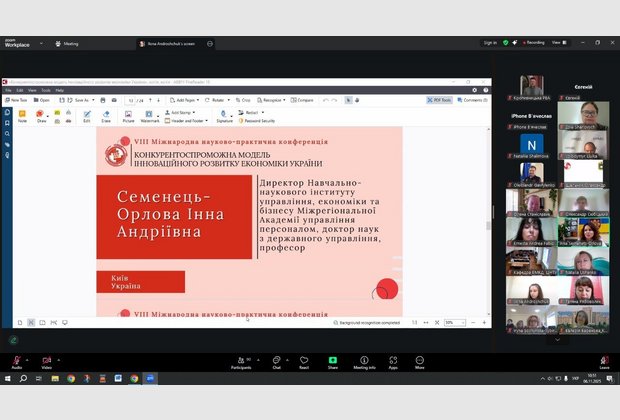Open Zoom Apps
Viewport: 620px width, 420px height.
click(393, 362)
